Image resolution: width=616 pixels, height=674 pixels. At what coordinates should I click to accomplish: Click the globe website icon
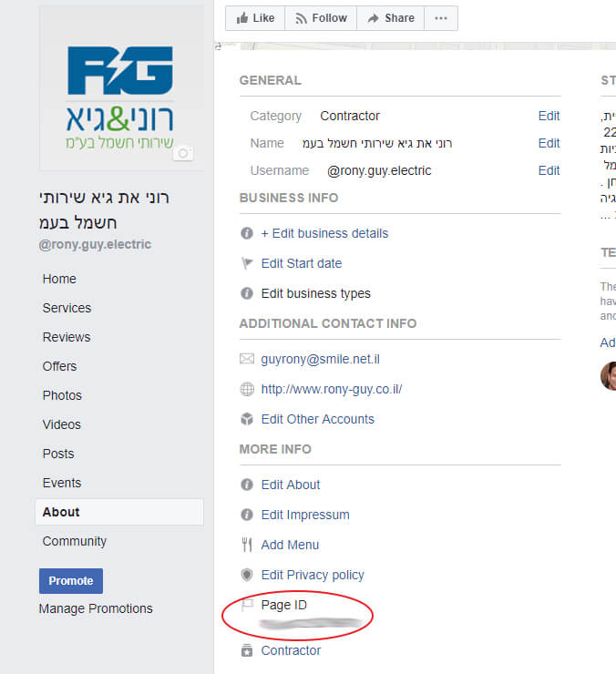[246, 389]
